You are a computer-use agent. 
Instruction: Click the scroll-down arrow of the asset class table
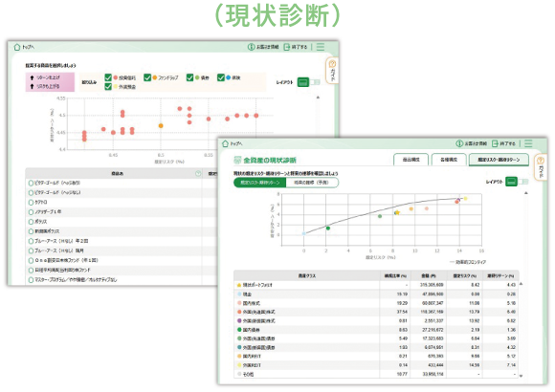[521, 376]
